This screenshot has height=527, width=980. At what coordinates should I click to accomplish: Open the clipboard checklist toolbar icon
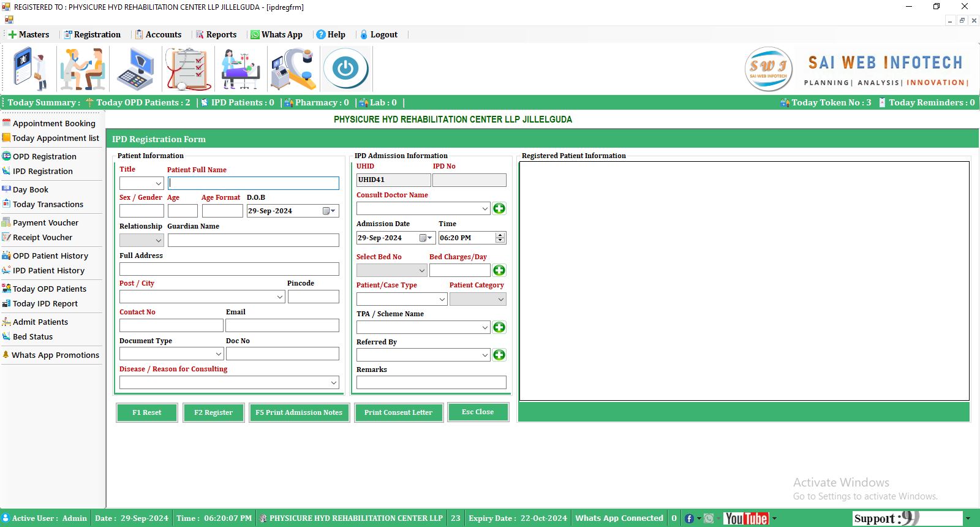[188, 69]
